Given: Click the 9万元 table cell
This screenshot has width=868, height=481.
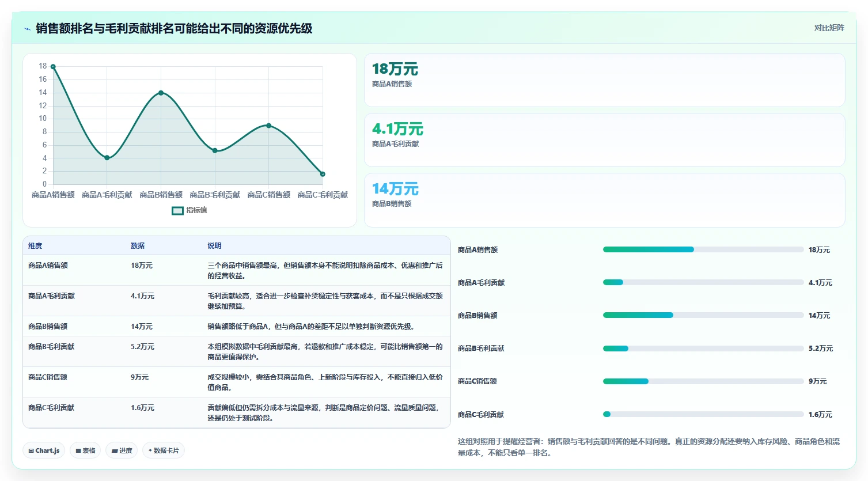Looking at the screenshot, I should point(140,377).
